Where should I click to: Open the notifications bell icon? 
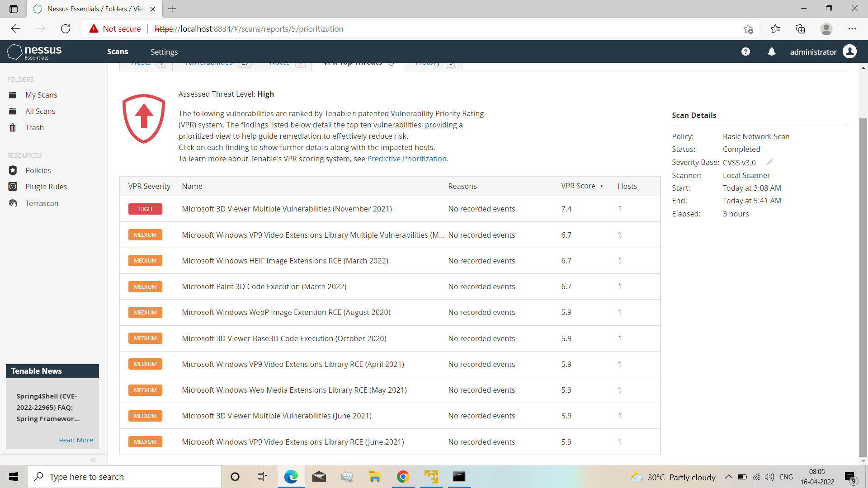click(x=772, y=52)
